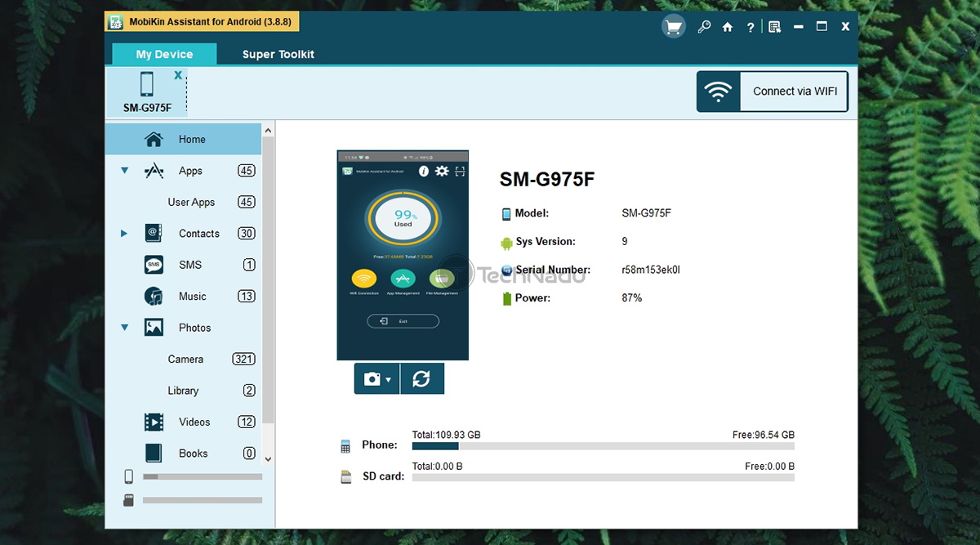This screenshot has height=545, width=980.
Task: Click the list icon next to the help icon
Action: coord(775,27)
